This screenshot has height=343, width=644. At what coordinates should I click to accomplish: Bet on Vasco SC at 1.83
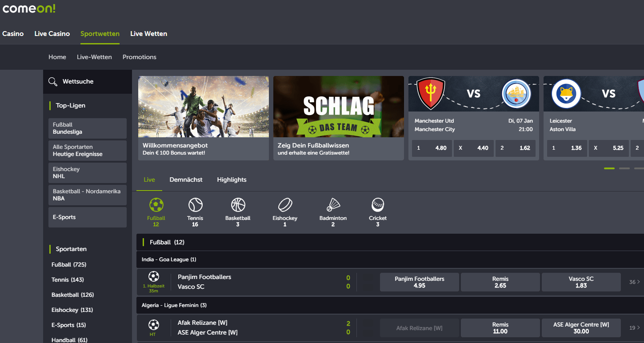tap(581, 282)
